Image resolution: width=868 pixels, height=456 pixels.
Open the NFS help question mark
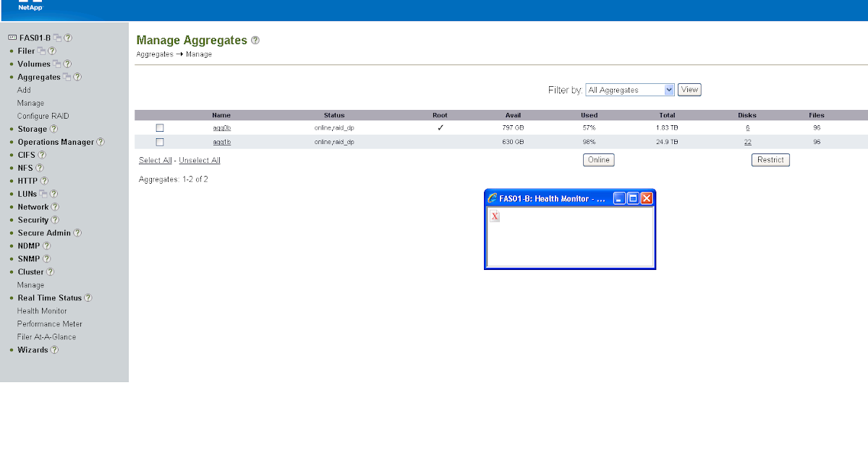coord(40,167)
